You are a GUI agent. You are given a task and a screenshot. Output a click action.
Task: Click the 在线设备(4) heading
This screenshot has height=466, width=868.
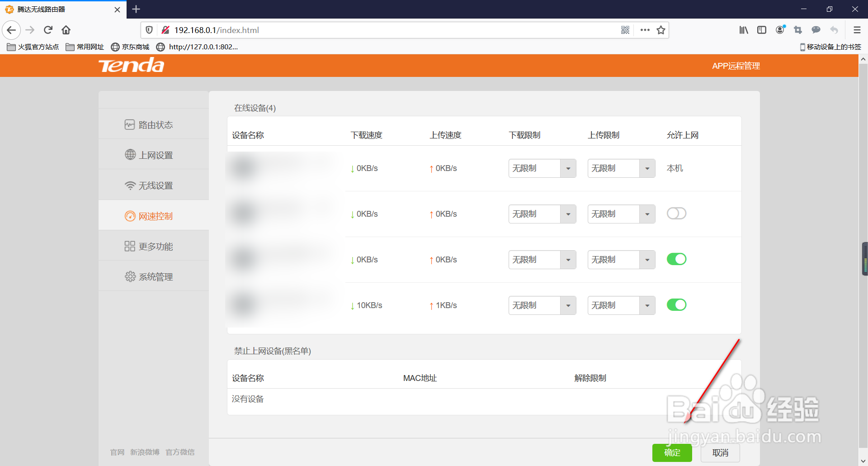pyautogui.click(x=255, y=108)
